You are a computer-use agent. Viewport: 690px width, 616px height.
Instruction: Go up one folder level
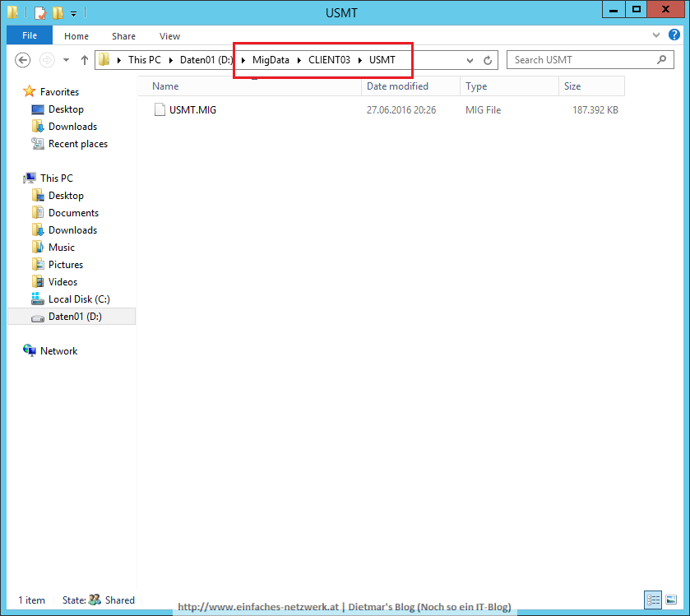click(85, 60)
